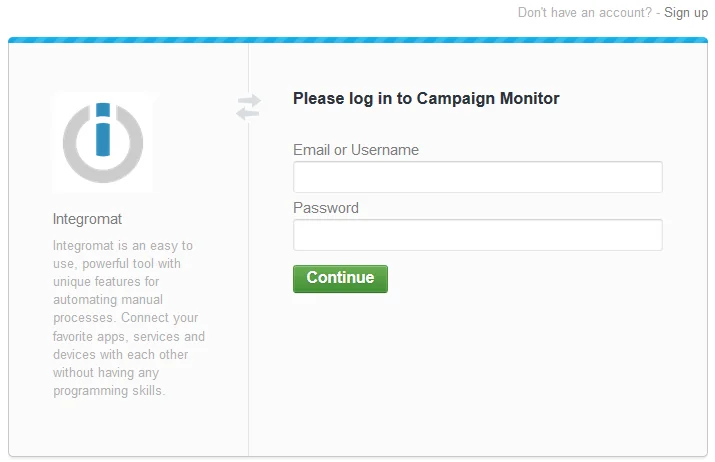Click the Integromat power-ring logo
This screenshot has width=715, height=462.
103,142
